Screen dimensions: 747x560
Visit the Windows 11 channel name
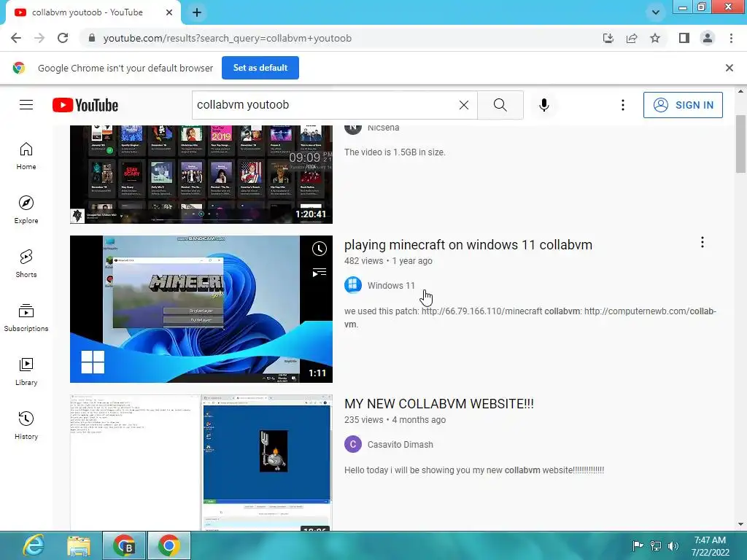[391, 285]
